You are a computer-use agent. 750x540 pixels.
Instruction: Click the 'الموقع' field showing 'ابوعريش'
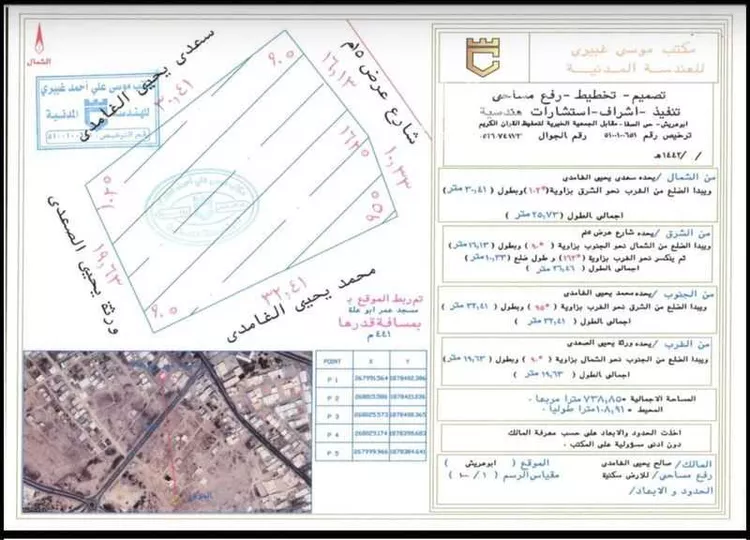point(497,463)
